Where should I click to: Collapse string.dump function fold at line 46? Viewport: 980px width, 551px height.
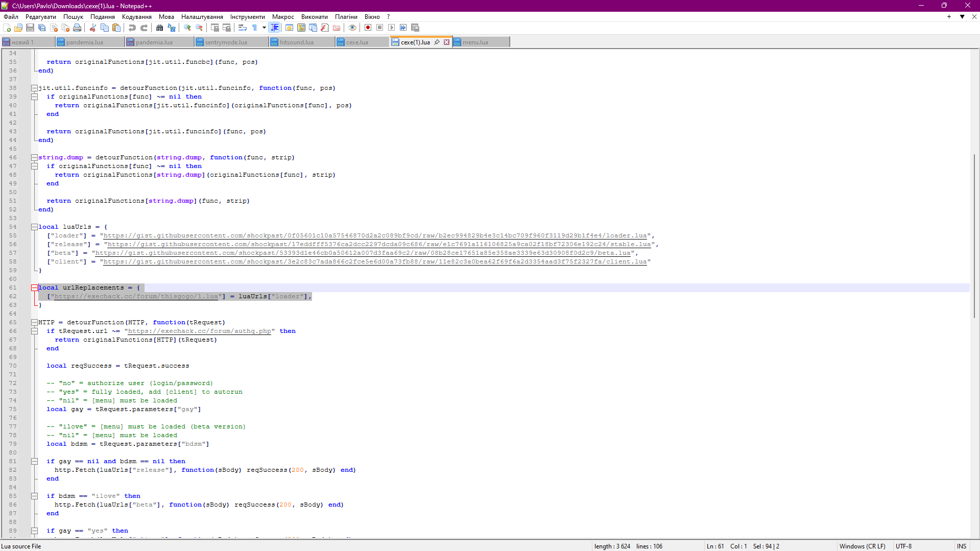click(34, 157)
